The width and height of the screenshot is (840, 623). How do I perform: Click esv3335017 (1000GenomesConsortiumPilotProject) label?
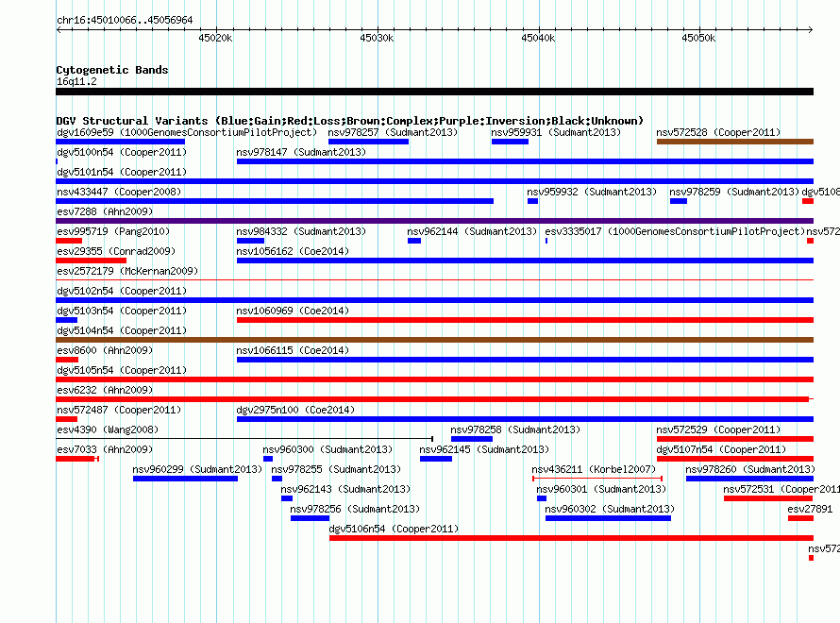coord(675,231)
